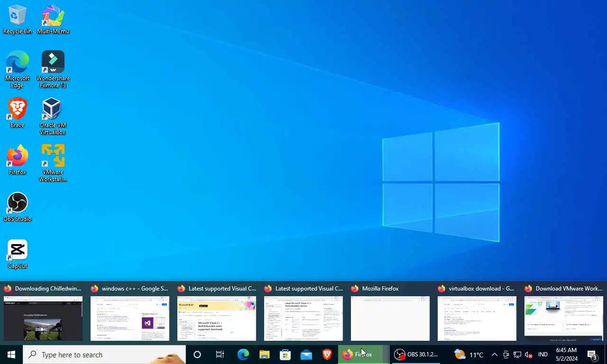The image size is (607, 364).
Task: Show hidden system tray icons
Action: tap(494, 355)
